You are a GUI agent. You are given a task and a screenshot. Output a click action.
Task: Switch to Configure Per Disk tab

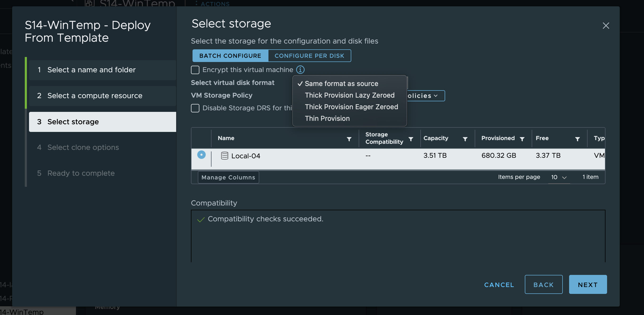point(309,56)
